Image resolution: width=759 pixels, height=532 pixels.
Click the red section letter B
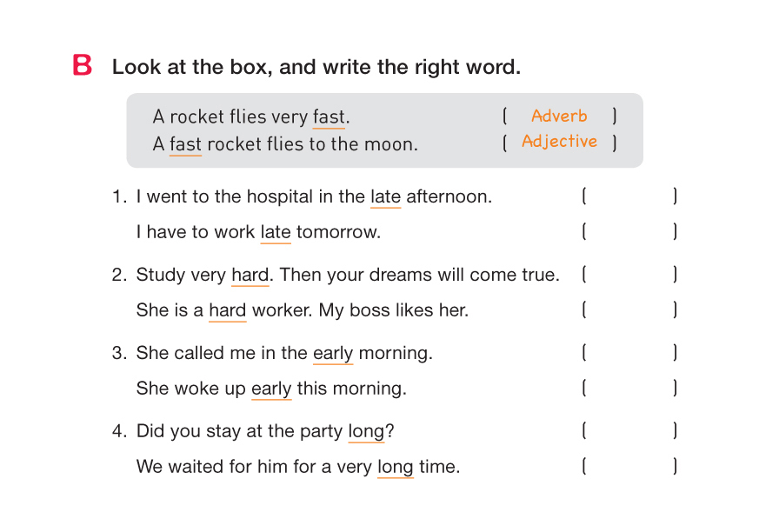tap(83, 66)
